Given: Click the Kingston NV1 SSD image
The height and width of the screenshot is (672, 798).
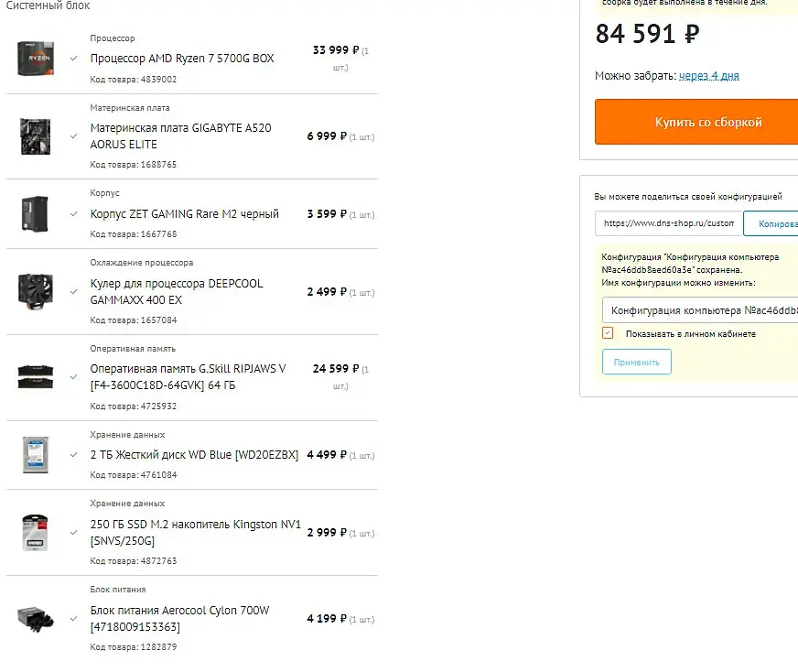Looking at the screenshot, I should click(36, 532).
